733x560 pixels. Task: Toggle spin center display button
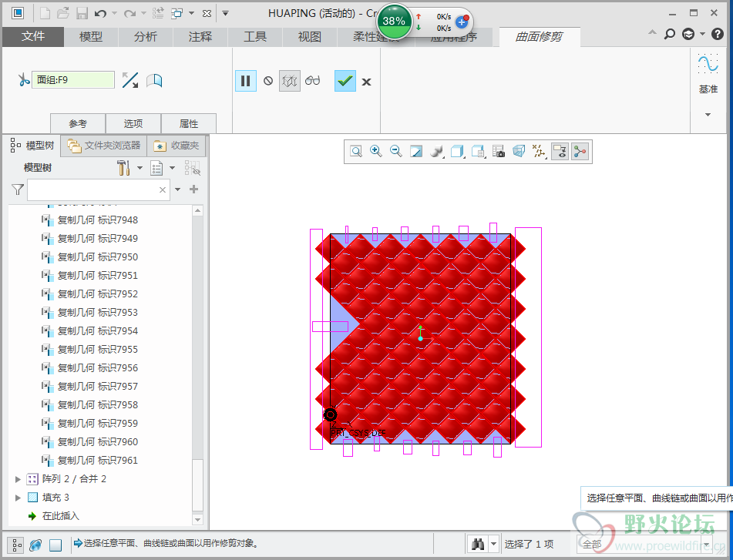pyautogui.click(x=580, y=151)
